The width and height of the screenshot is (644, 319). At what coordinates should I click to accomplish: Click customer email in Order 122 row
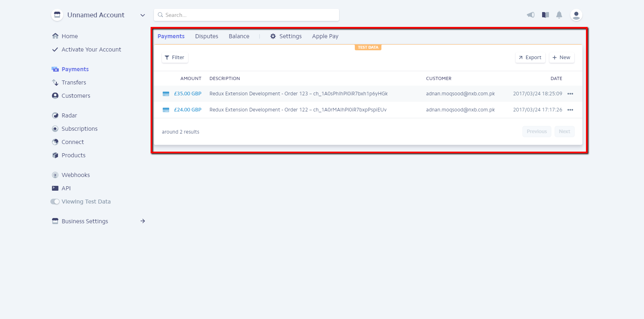460,110
